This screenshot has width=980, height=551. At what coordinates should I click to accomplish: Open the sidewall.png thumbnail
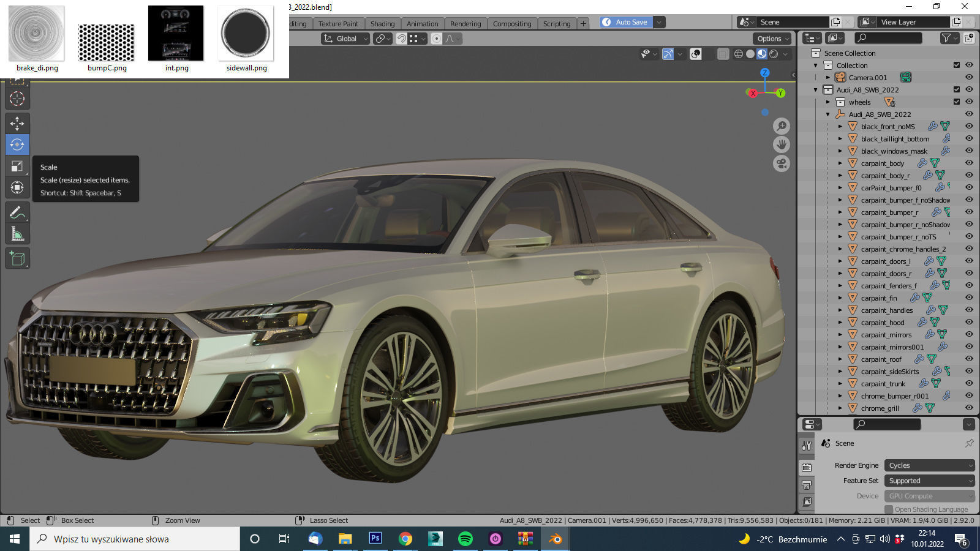tap(246, 33)
